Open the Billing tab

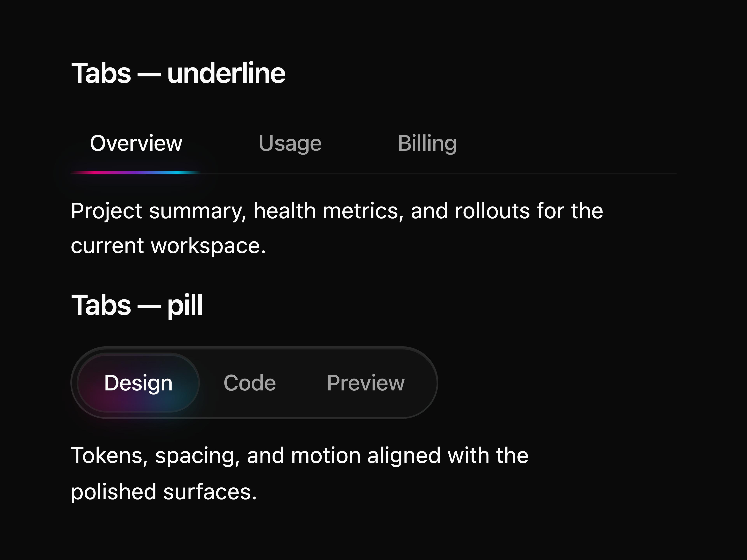(427, 143)
